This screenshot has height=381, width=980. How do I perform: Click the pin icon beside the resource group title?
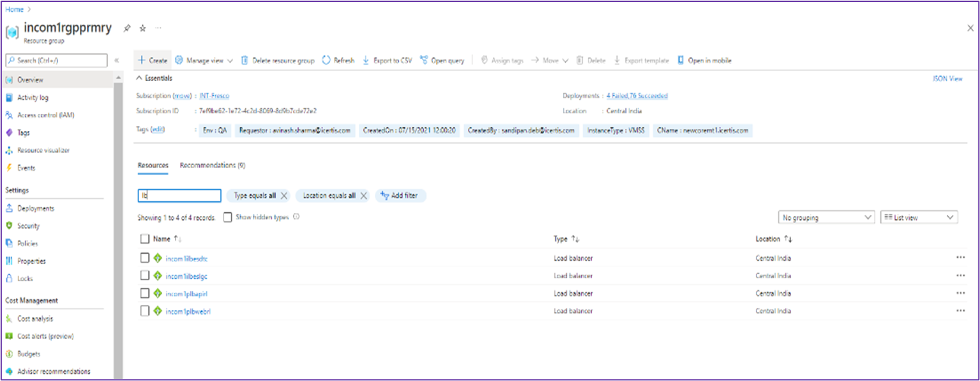click(x=127, y=28)
